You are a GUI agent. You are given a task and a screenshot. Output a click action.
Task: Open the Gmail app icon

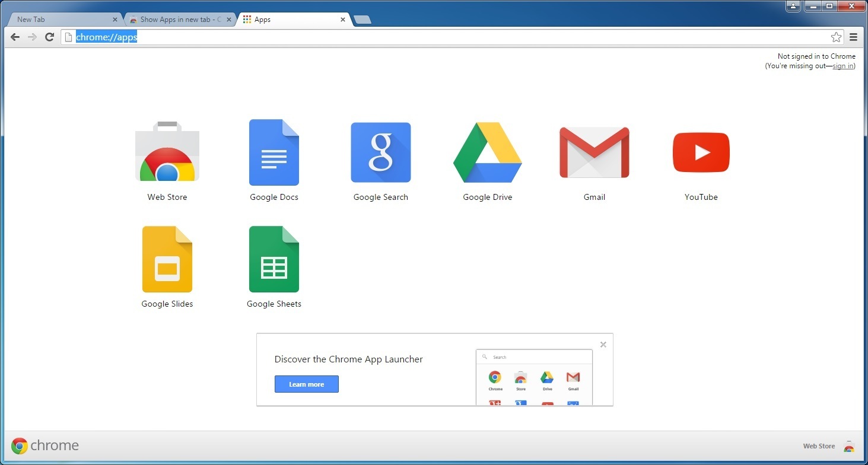coord(594,152)
